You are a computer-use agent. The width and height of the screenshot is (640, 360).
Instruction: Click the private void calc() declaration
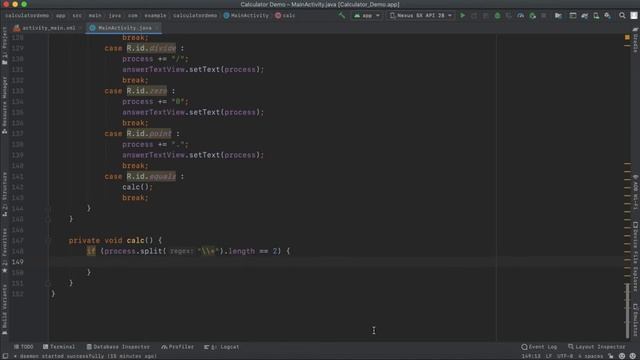[x=115, y=241]
